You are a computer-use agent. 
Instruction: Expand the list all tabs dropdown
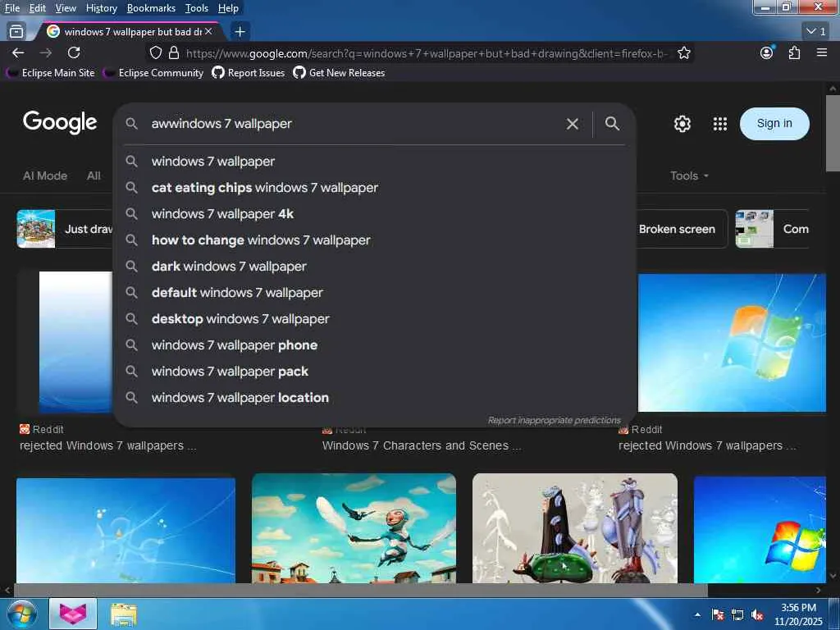click(816, 32)
